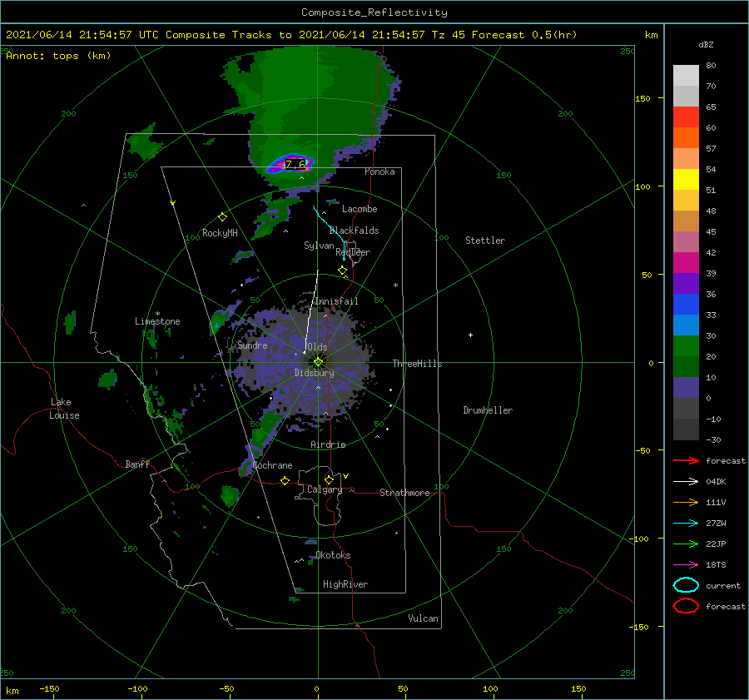749x700 pixels.
Task: Click the yellow diamond marker above Calgary label
Action: click(329, 479)
